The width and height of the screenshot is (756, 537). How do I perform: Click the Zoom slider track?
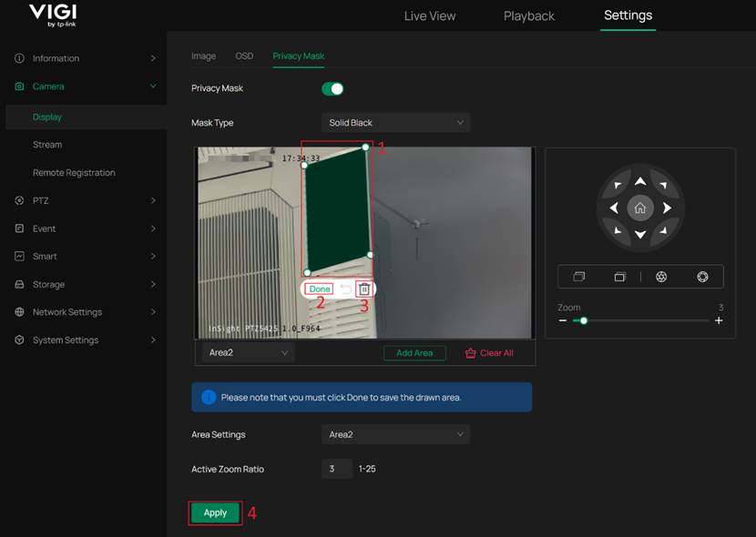[647, 321]
